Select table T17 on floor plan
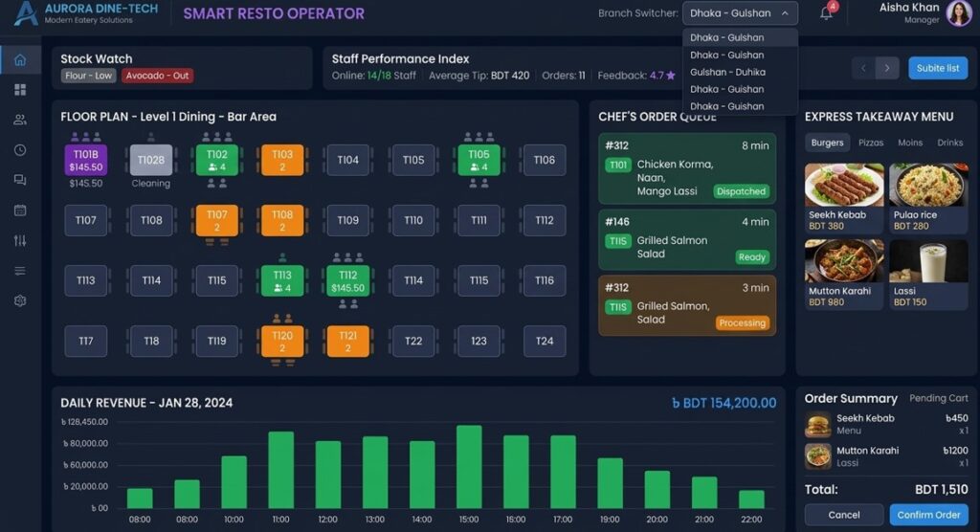Image resolution: width=980 pixels, height=532 pixels. pyautogui.click(x=85, y=342)
